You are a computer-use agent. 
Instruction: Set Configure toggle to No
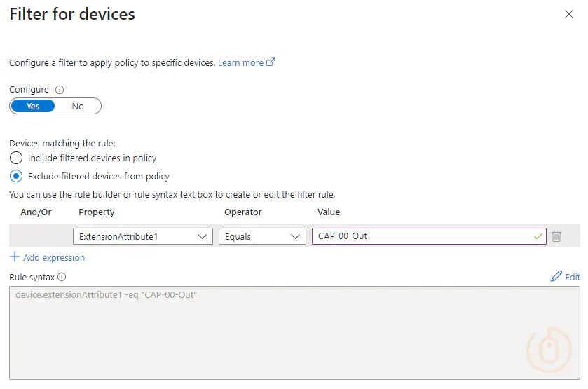pyautogui.click(x=78, y=106)
